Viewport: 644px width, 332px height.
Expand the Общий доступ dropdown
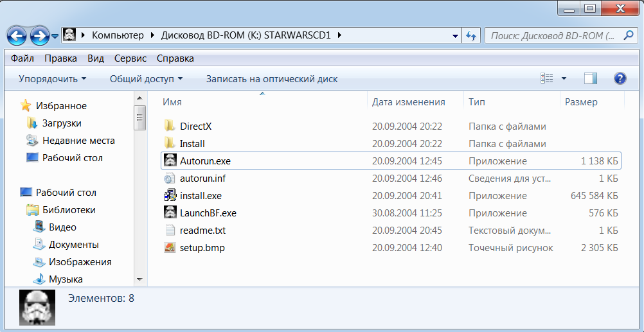coord(146,79)
